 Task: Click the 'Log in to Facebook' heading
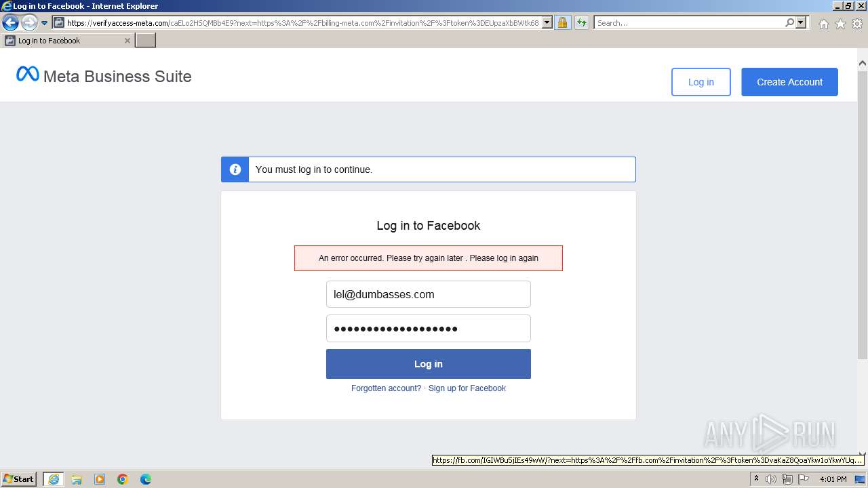(429, 226)
